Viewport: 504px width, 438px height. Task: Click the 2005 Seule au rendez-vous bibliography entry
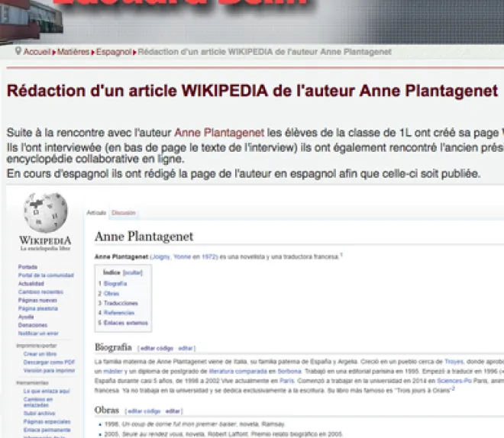(x=224, y=434)
